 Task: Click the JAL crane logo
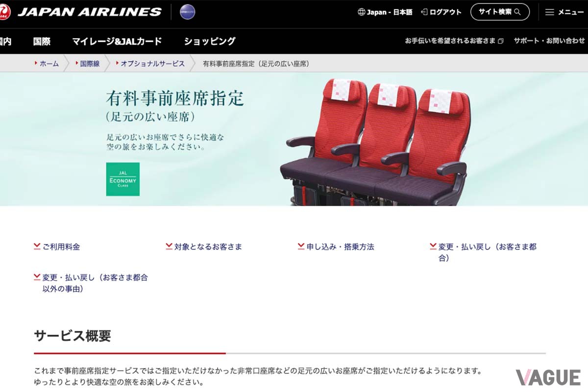point(4,11)
